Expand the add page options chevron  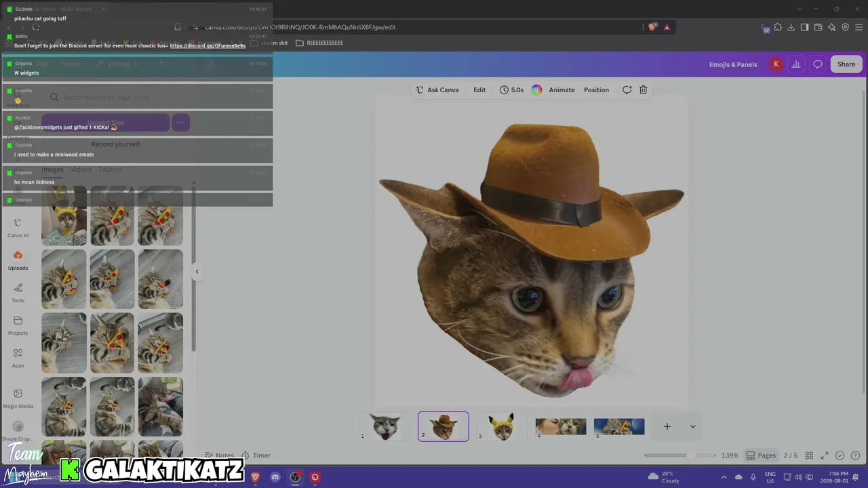(692, 426)
